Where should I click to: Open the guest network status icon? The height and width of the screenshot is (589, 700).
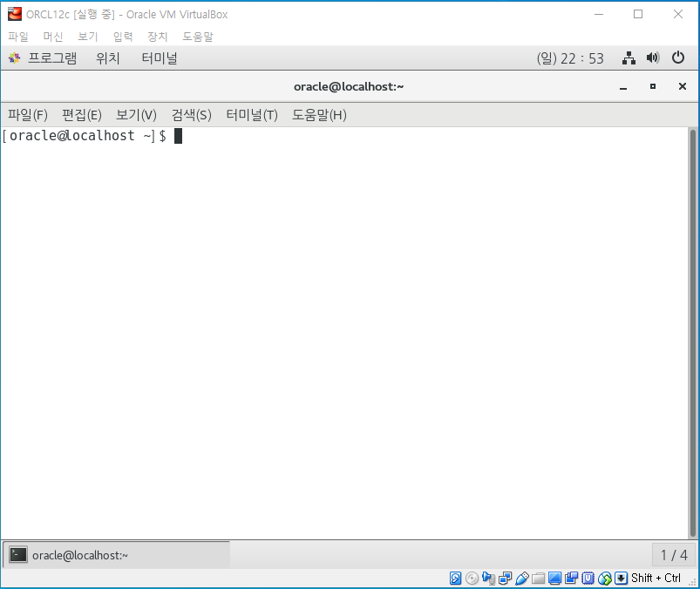tap(629, 58)
